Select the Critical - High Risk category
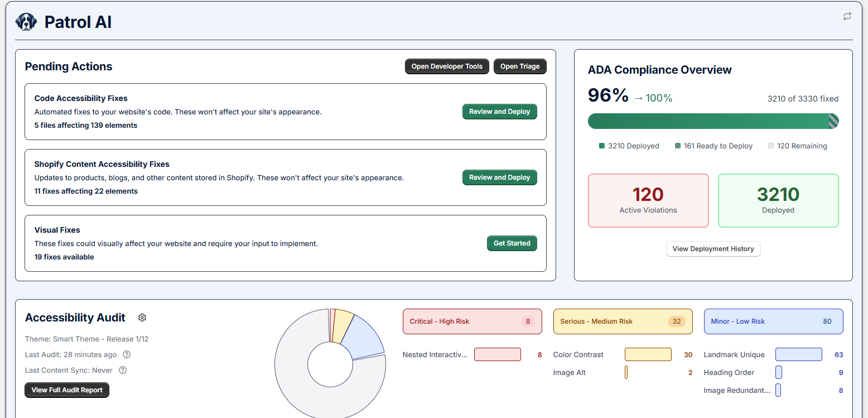The image size is (868, 418). (472, 321)
